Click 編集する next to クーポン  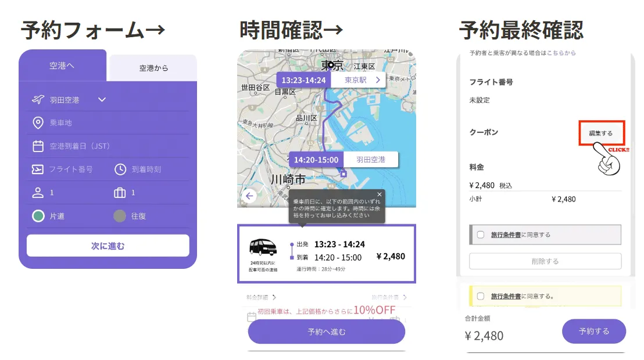pyautogui.click(x=600, y=133)
